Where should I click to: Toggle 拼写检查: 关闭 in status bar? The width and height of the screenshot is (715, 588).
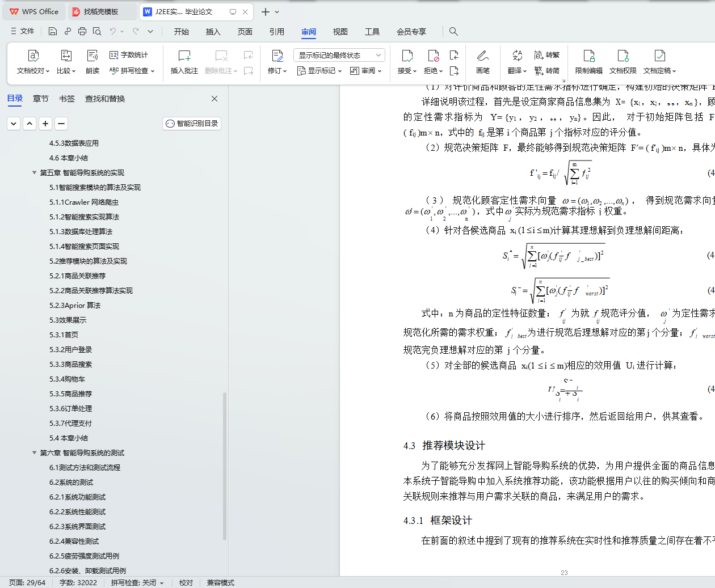pos(137,582)
